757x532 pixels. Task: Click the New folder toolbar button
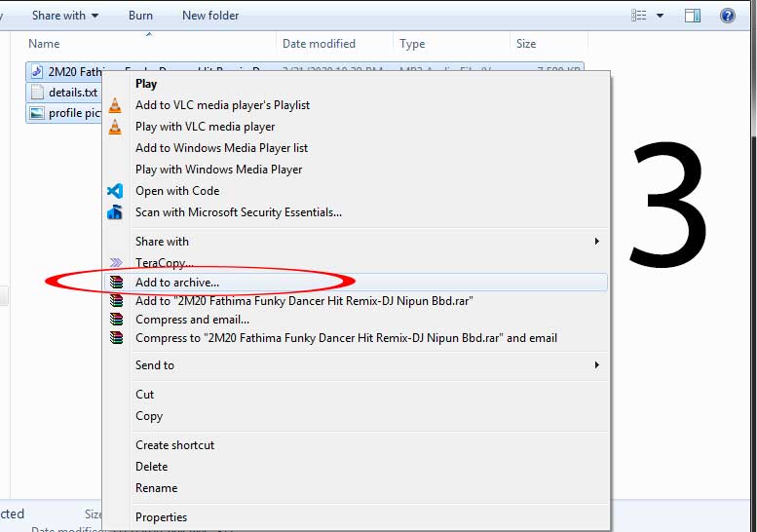[210, 16]
